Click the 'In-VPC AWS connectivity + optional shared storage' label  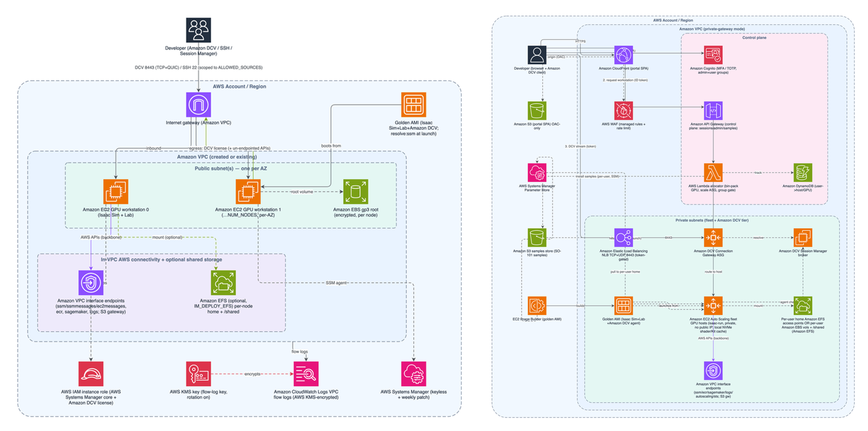[x=161, y=259]
